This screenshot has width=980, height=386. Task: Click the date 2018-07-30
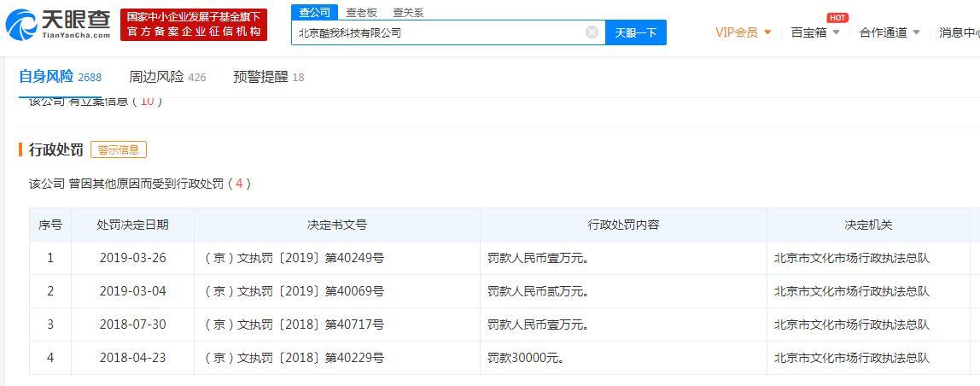(132, 325)
